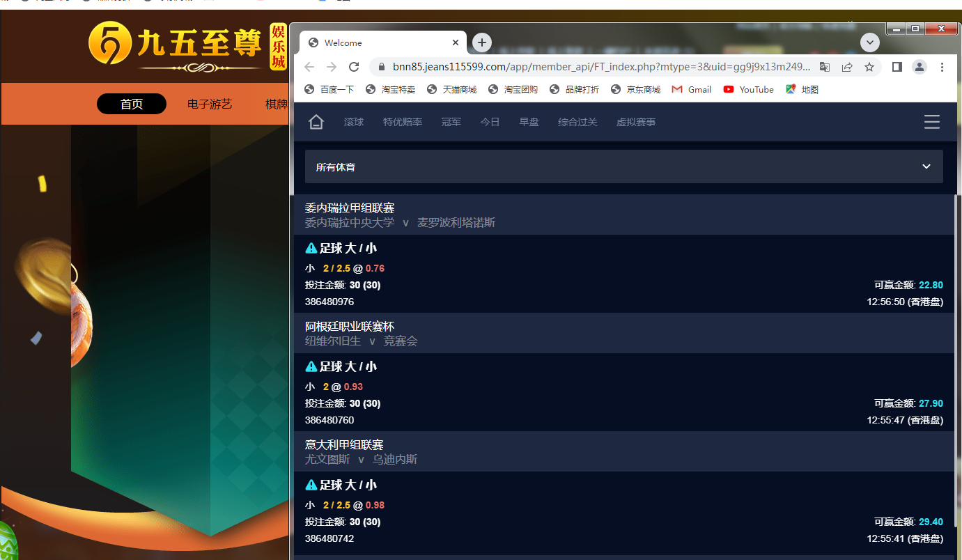Reload the page with refresh icon
Viewport: 962px width, 560px height.
[354, 67]
